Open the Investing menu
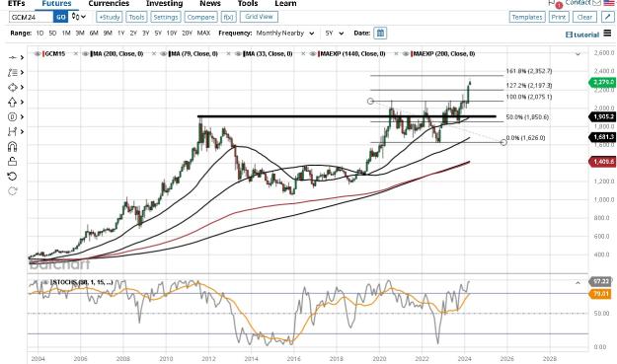This screenshot has width=617, height=364. coord(165,3)
